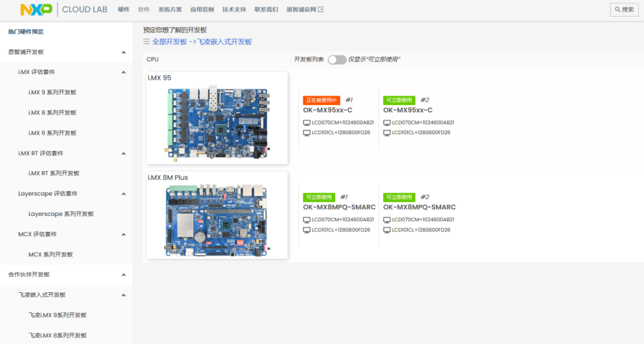Click LCD101CL+1280800FD26 under OK-MX8MPQ-SMARC #1
This screenshot has height=344, width=644.
point(341,230)
